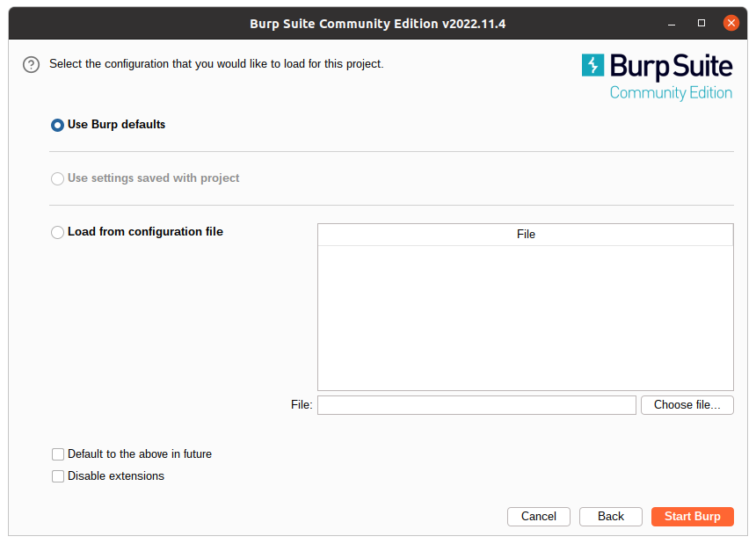The height and width of the screenshot is (544, 756).
Task: Click Start Burp button
Action: point(693,517)
